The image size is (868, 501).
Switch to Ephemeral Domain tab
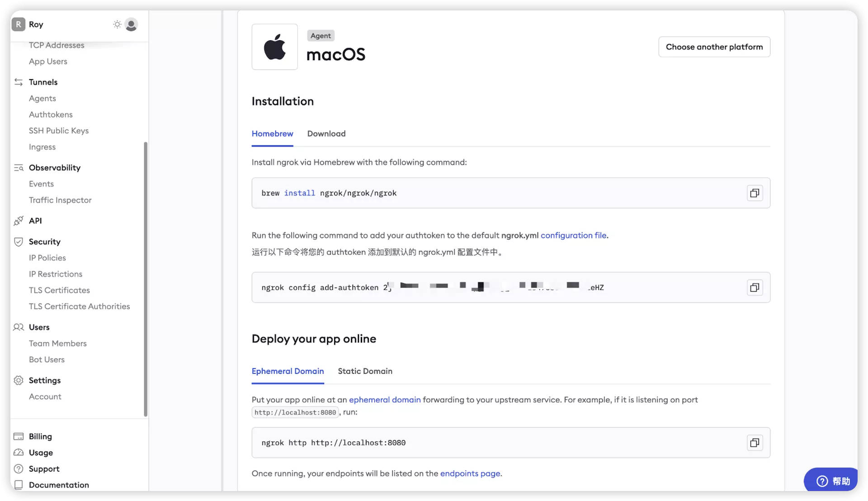tap(288, 371)
